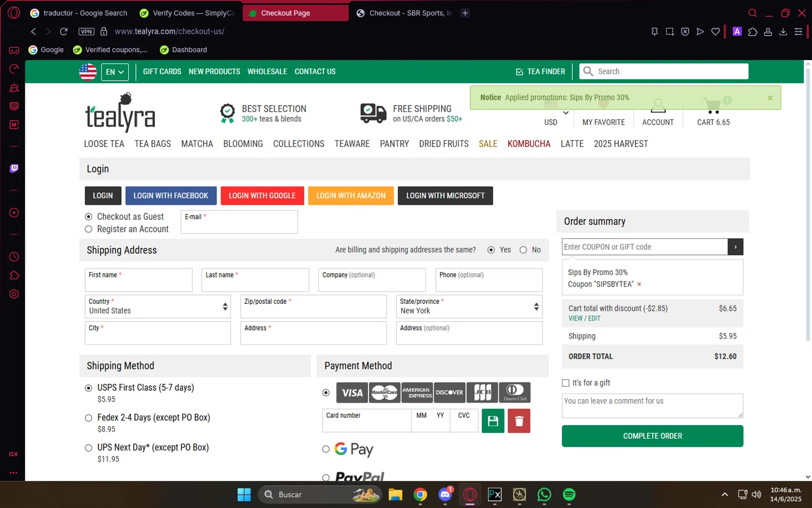Click the Enter COUPON or GIFT code field

coord(645,247)
